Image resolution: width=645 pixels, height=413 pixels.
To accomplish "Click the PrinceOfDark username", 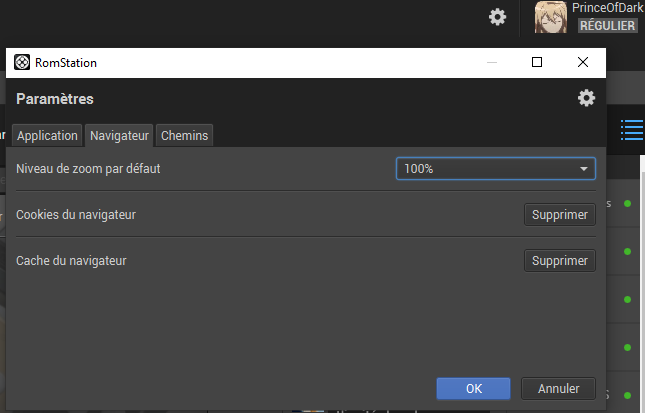I will (607, 8).
